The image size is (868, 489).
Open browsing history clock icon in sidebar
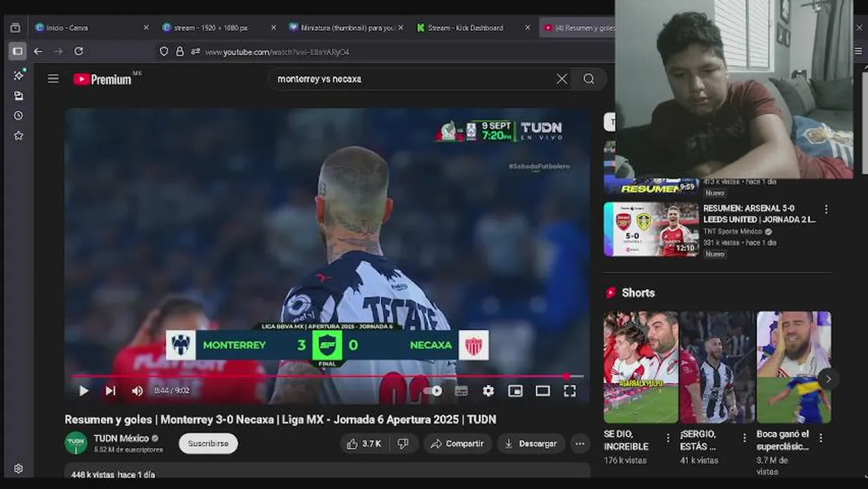[18, 116]
